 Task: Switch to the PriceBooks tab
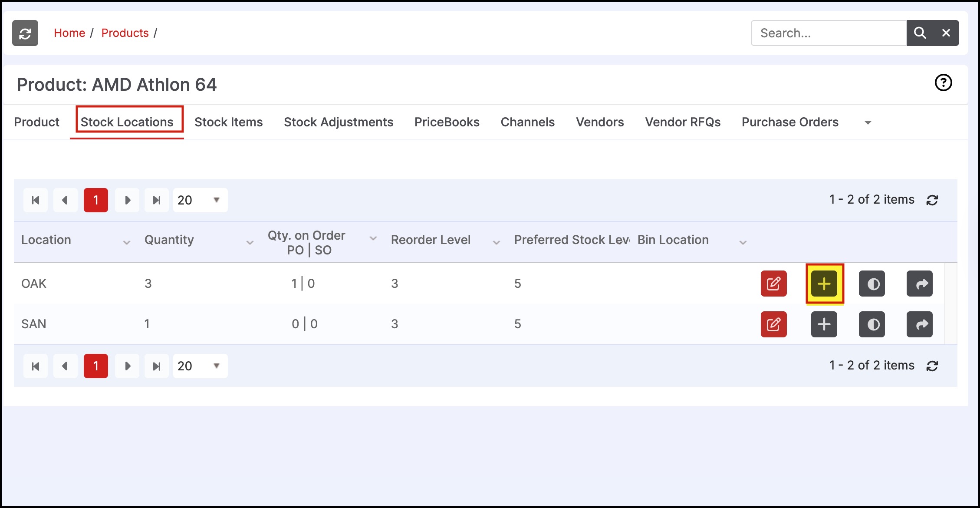point(447,122)
